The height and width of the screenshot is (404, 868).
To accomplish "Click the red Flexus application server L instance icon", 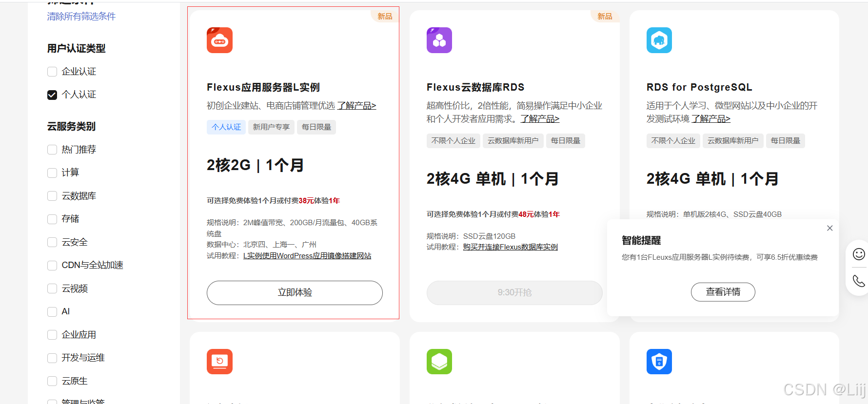I will point(219,40).
